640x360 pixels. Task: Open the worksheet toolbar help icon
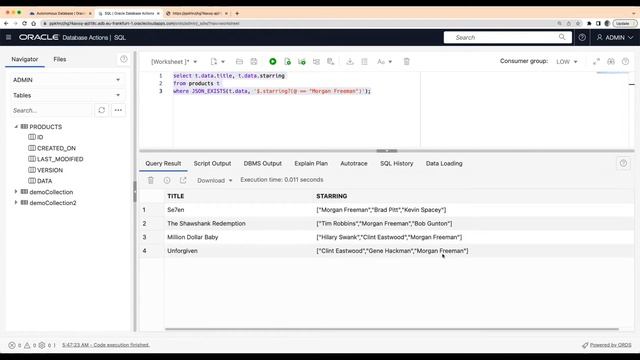(625, 62)
